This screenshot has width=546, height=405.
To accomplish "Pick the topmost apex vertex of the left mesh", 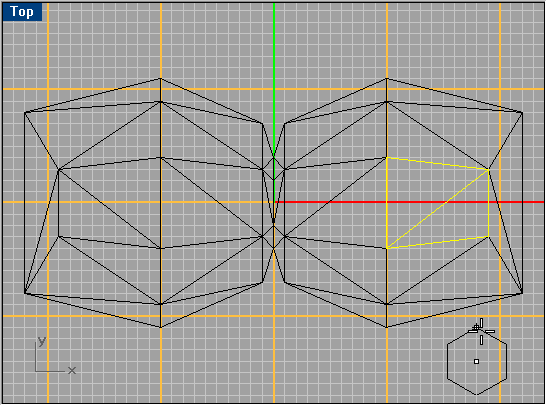I will click(x=161, y=79).
